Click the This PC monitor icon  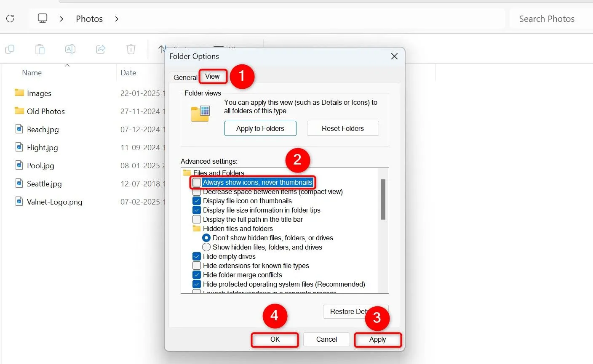point(43,19)
